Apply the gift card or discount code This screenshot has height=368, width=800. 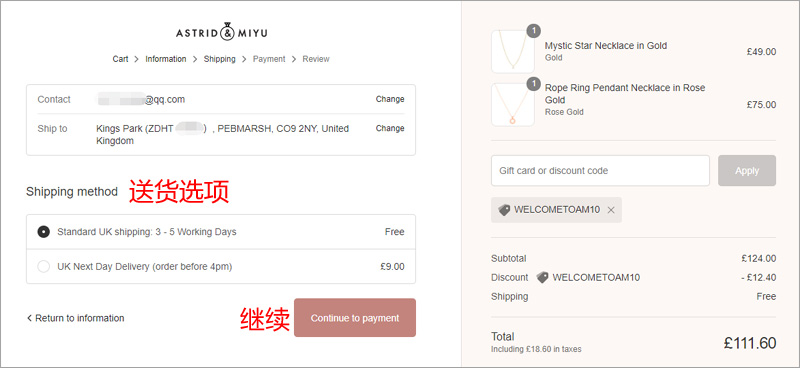[x=747, y=170]
